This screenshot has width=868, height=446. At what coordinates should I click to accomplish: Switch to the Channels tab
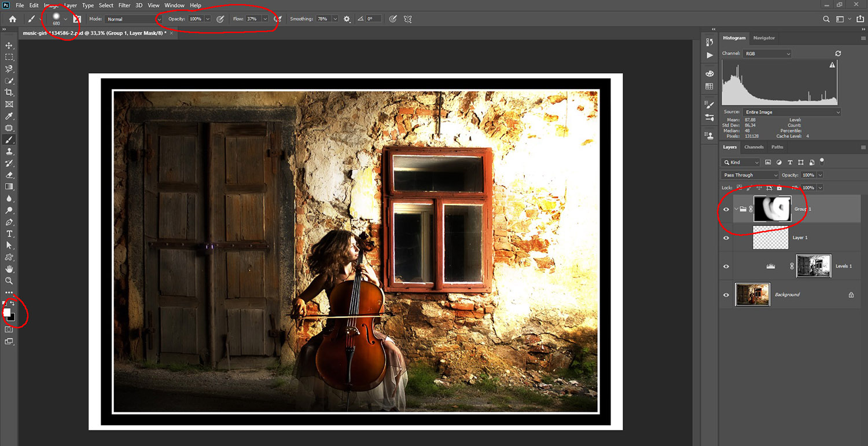pos(754,147)
